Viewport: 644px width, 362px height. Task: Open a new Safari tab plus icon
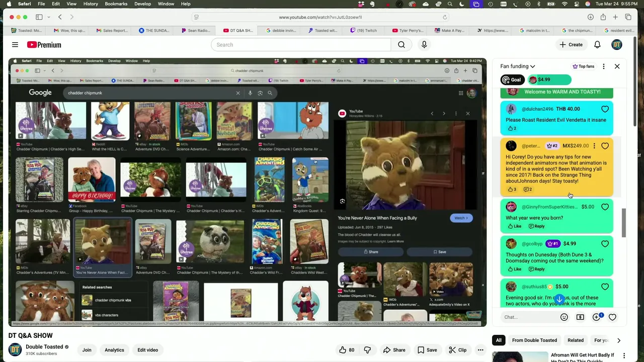(x=615, y=17)
